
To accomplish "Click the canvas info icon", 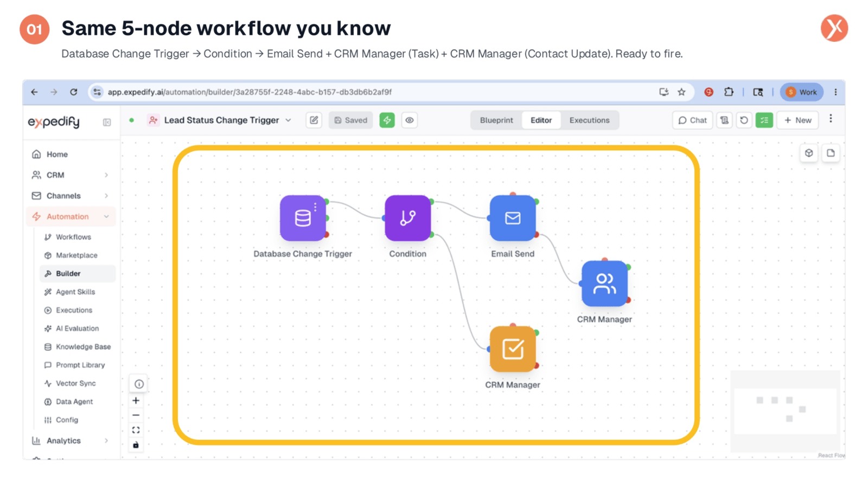I will 139,384.
